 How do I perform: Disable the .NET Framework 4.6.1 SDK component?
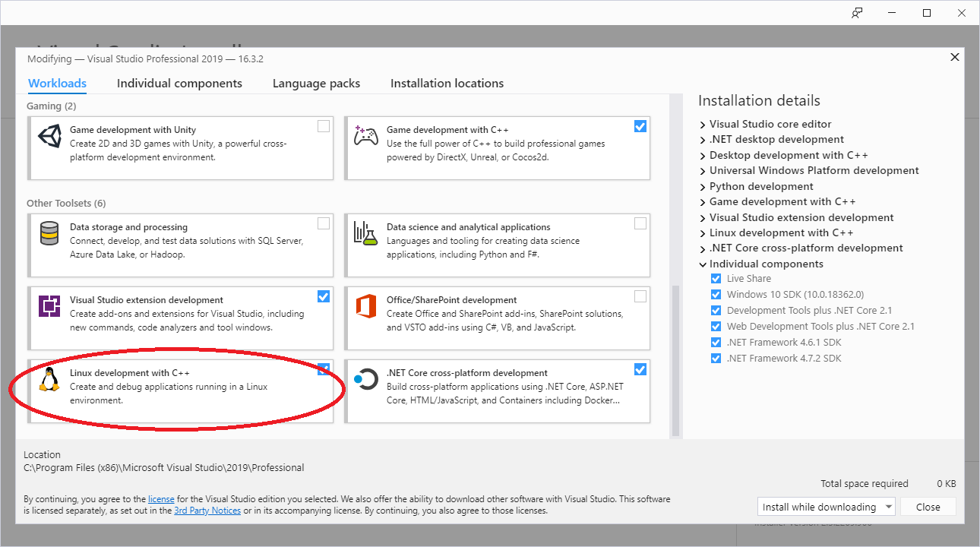[x=716, y=342]
